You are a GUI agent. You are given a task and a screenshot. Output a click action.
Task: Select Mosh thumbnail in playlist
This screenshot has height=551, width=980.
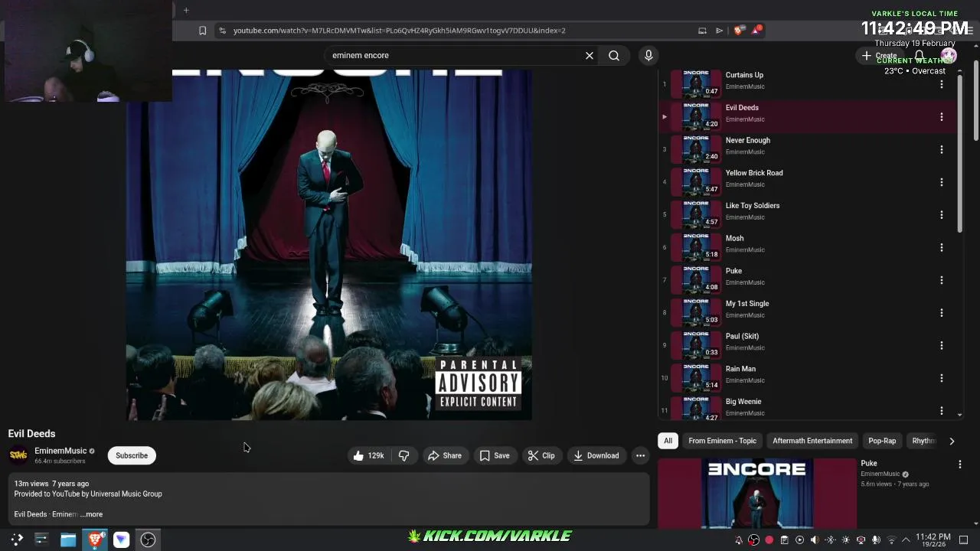click(696, 247)
